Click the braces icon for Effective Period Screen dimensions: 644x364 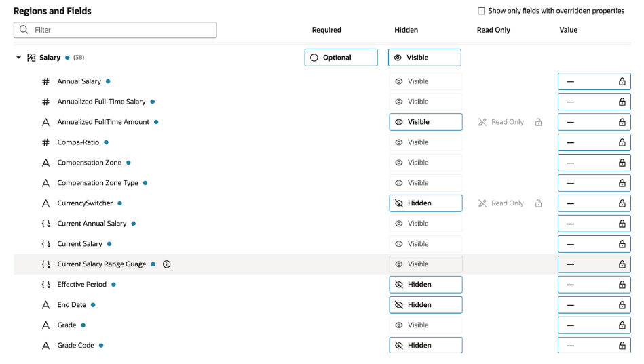pyautogui.click(x=45, y=285)
